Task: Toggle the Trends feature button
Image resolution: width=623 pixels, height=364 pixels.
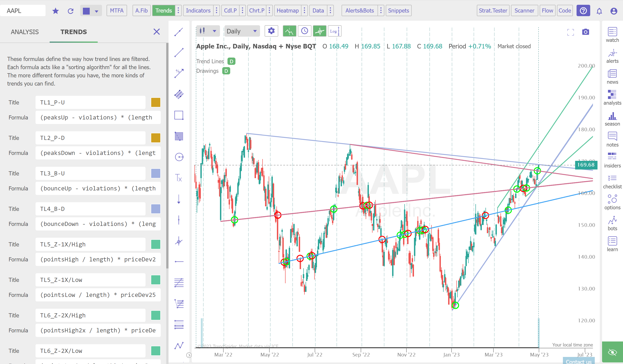Action: point(163,11)
